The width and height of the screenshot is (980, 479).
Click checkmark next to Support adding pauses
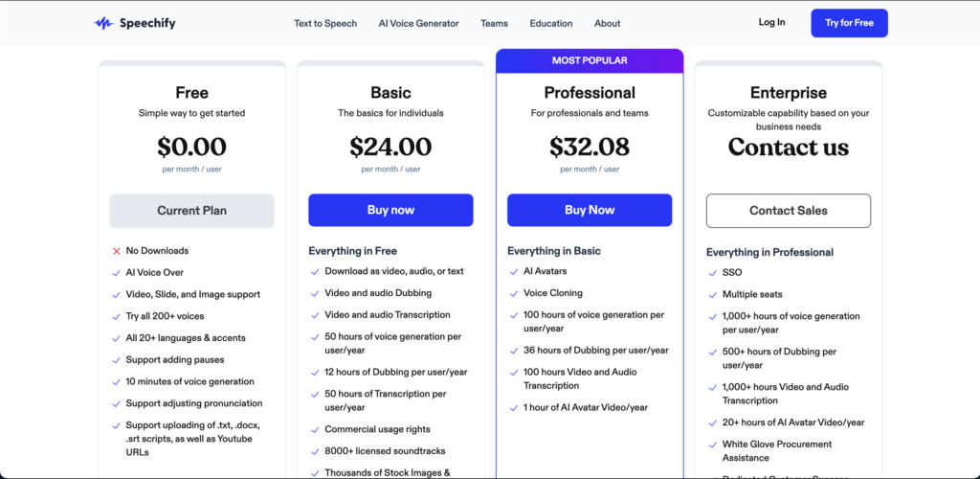117,360
